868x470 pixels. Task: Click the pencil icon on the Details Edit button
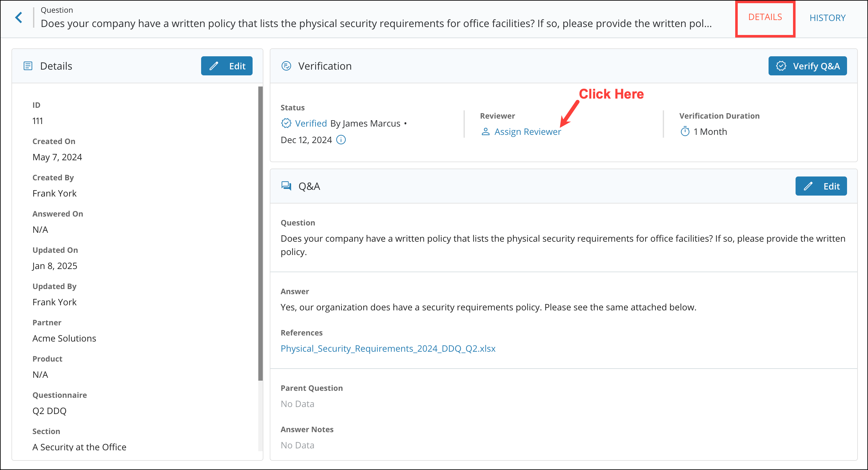pos(214,66)
